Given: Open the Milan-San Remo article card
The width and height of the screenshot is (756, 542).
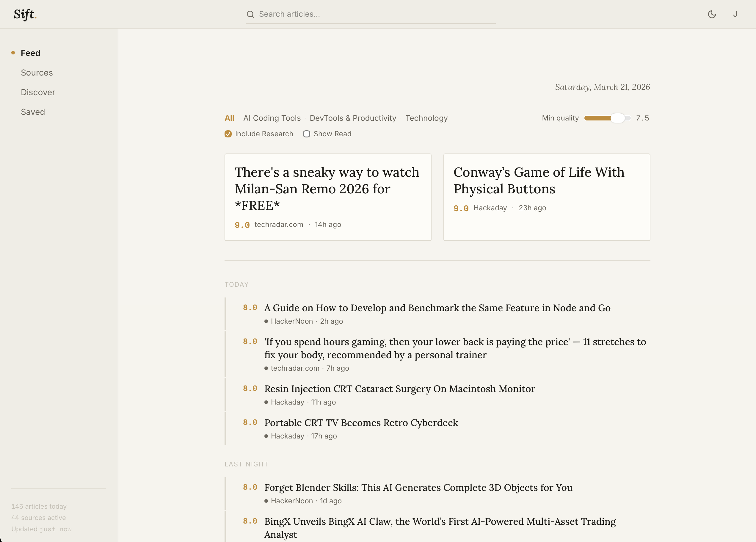Looking at the screenshot, I should (x=328, y=197).
